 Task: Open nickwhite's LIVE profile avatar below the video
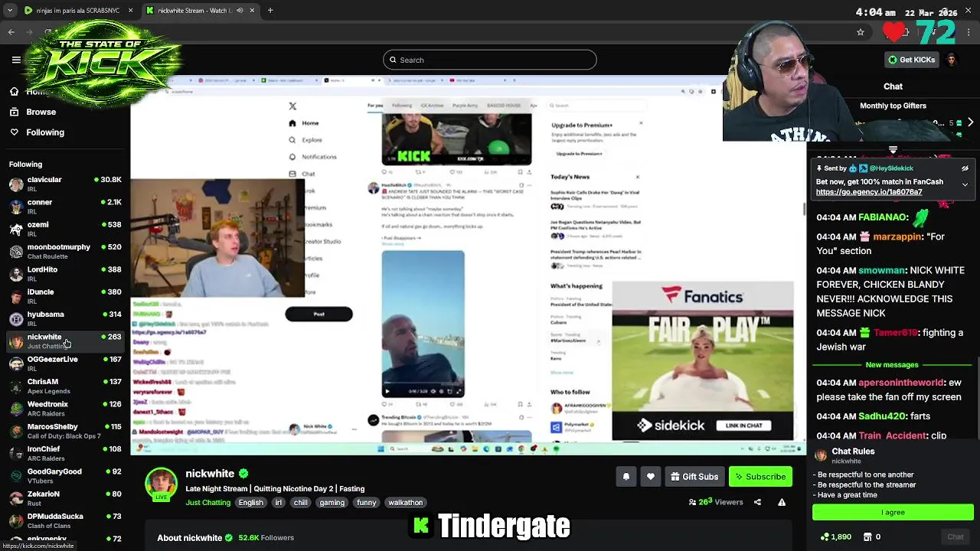tap(162, 484)
